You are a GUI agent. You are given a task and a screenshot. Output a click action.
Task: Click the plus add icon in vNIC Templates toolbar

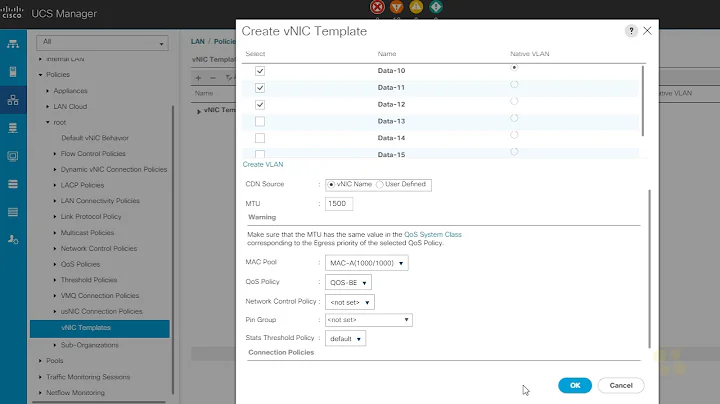[x=198, y=78]
